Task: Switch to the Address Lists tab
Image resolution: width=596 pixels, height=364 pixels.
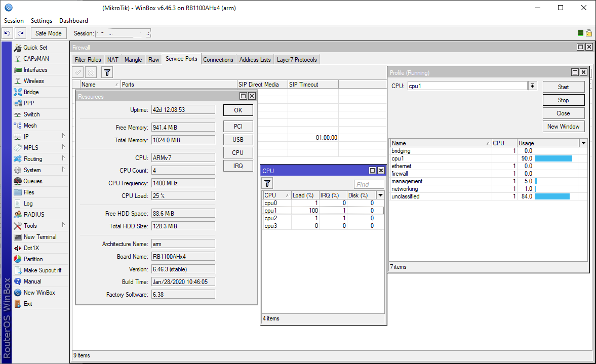Action: point(255,60)
